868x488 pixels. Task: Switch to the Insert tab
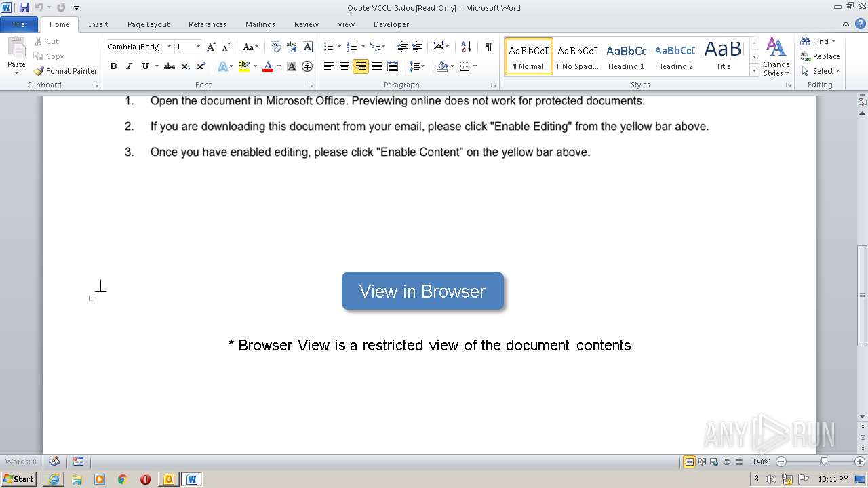(98, 24)
